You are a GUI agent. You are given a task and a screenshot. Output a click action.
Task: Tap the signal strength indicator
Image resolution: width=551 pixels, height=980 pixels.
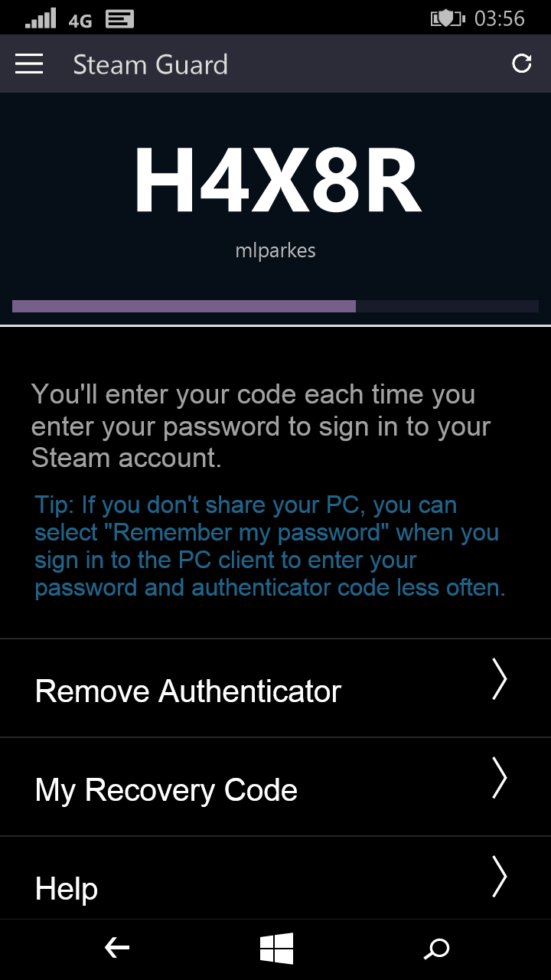pyautogui.click(x=41, y=18)
